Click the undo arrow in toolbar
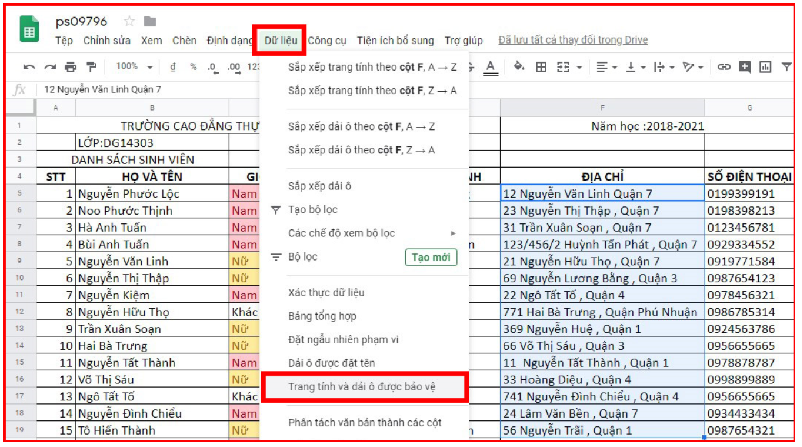The width and height of the screenshot is (802, 447). point(29,67)
